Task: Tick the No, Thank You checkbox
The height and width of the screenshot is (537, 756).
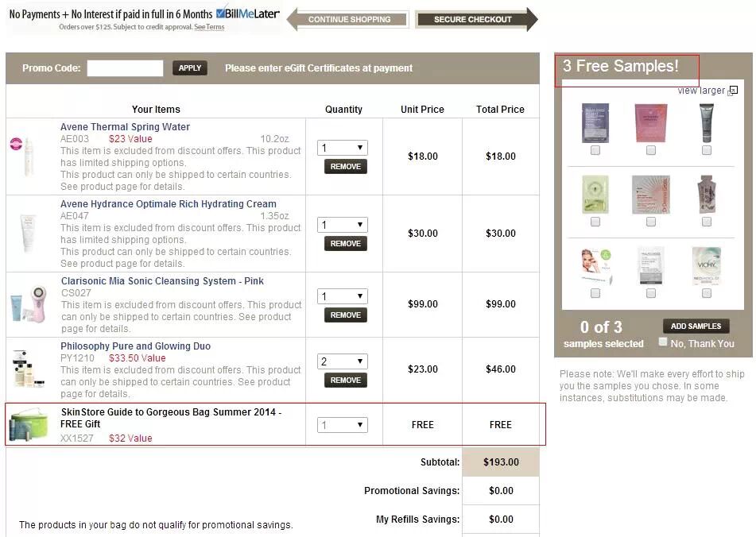Action: (x=663, y=342)
